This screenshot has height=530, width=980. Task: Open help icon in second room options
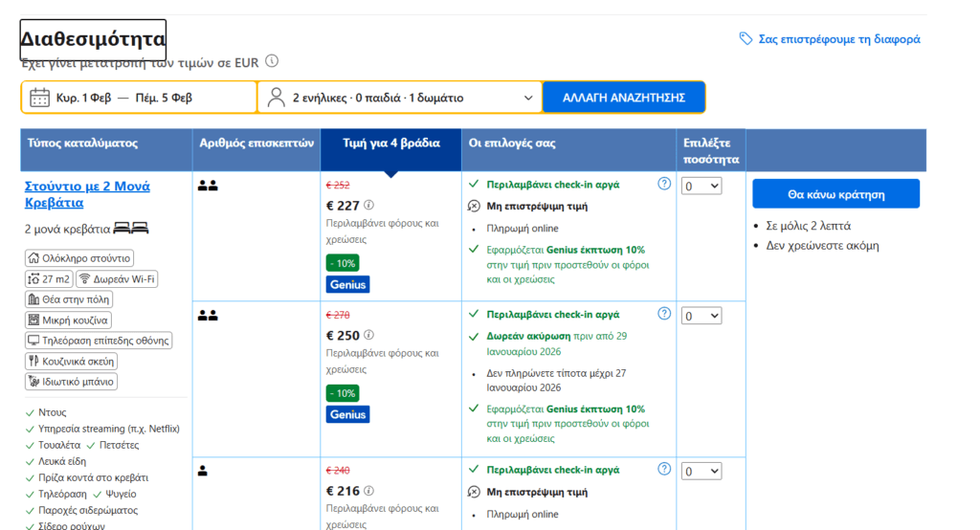point(664,314)
